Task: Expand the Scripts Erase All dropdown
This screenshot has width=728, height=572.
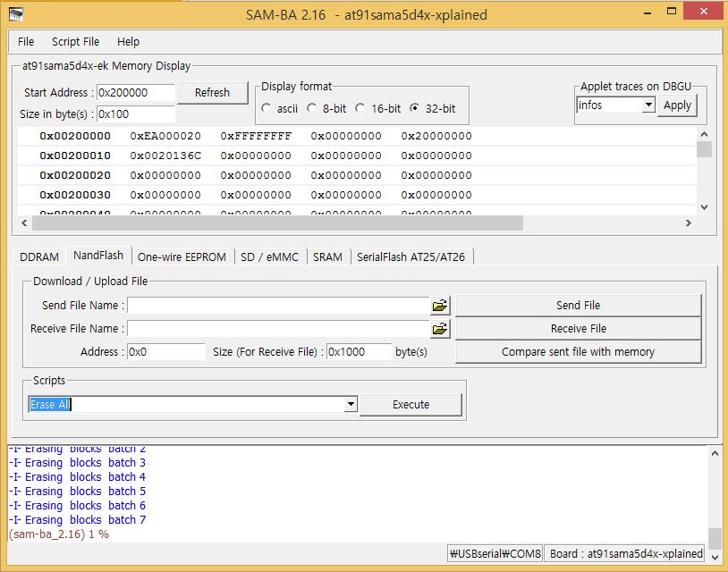Action: point(351,405)
